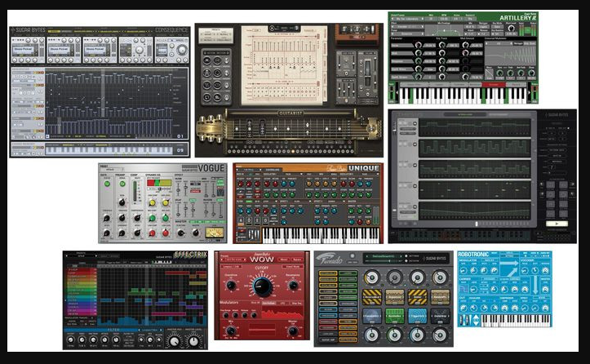Trigger the blue-gray left middle-row pad in Tornado

pyautogui.click(x=372, y=316)
